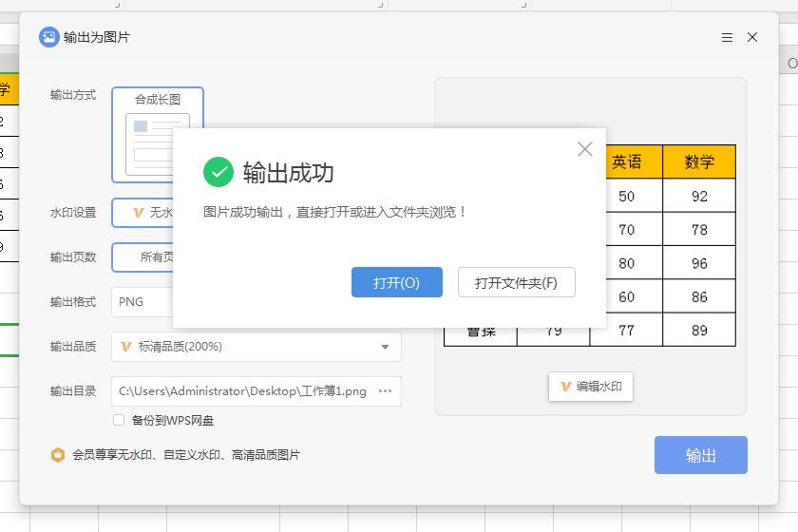Click the three-dot browse folder icon

coord(385,390)
